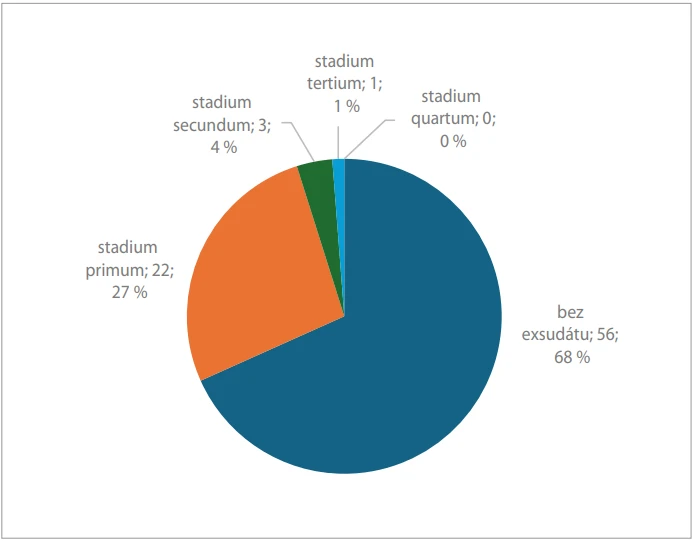Click the word 'bez' in right label
The height and width of the screenshot is (541, 692).
coord(570,312)
